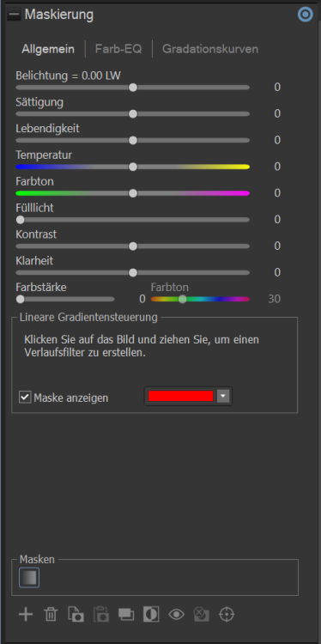
Task: Click the Temperatur slider handle
Action: 132,167
